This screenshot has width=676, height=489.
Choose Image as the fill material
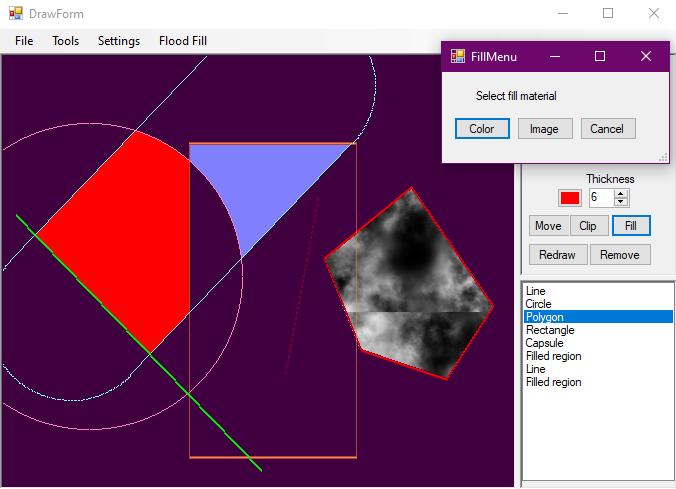coord(544,129)
